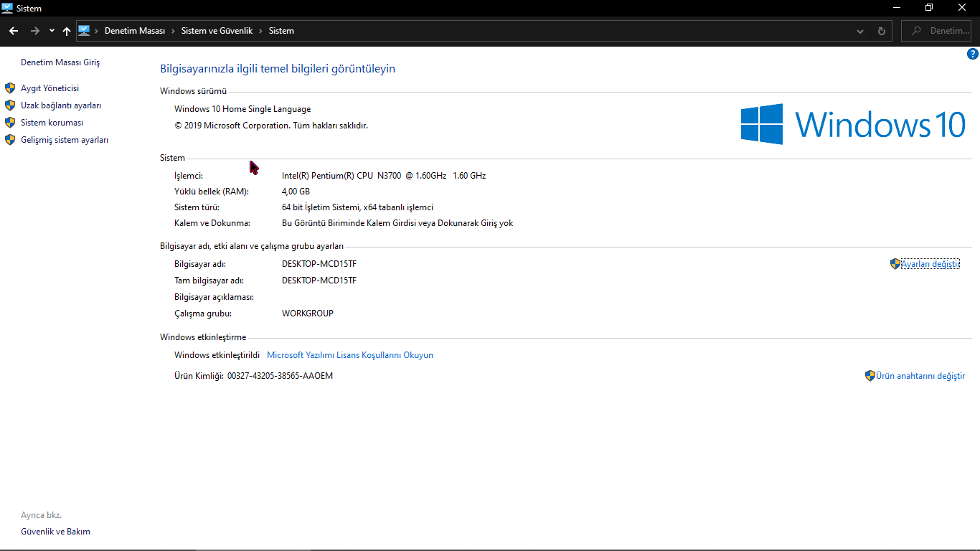Click shield icon beside Ayarları değiştir
Image resolution: width=980 pixels, height=551 pixels.
(x=895, y=264)
